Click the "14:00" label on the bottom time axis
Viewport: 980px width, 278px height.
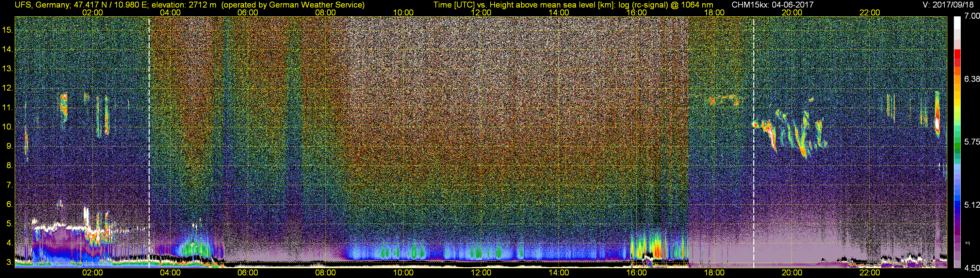[x=559, y=273]
